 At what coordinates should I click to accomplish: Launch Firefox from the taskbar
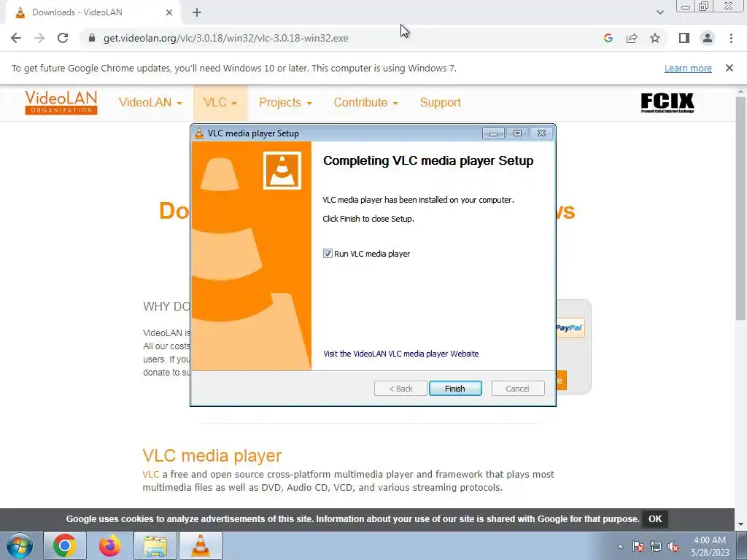pos(110,545)
